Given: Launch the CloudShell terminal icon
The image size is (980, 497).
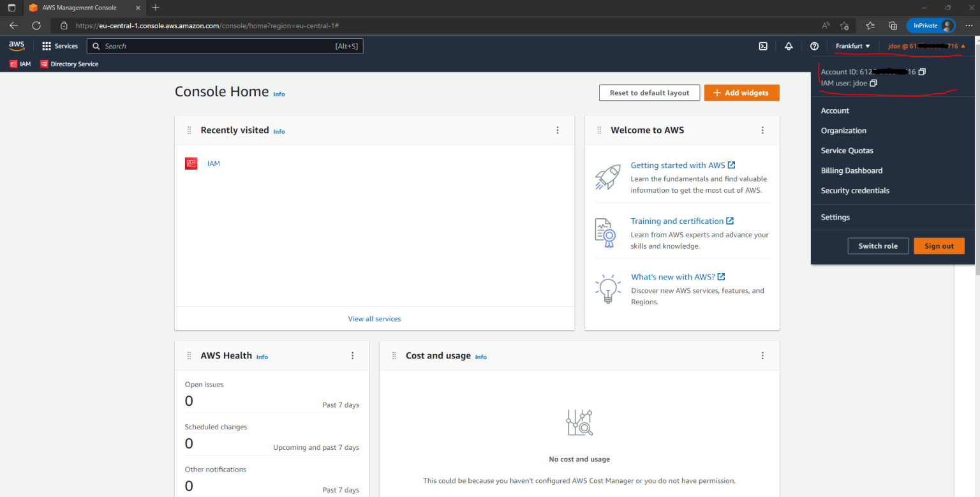Looking at the screenshot, I should pos(763,45).
